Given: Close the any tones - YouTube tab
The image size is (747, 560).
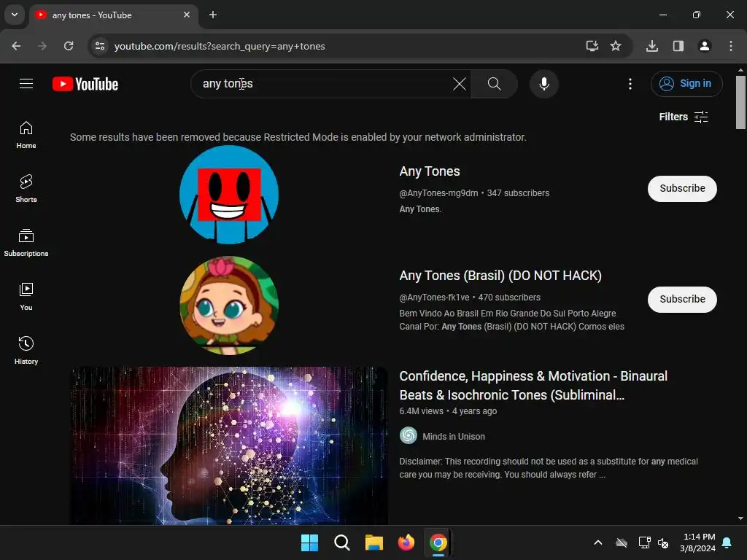Looking at the screenshot, I should [x=187, y=15].
